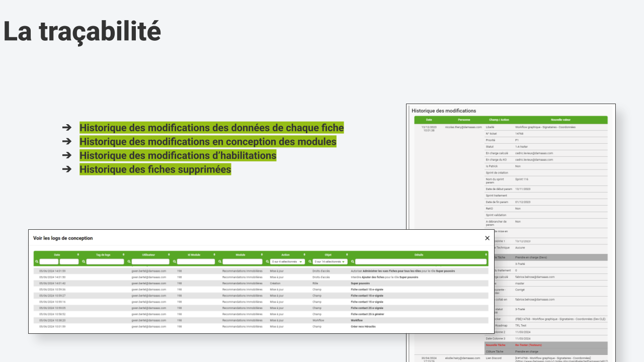Viewport: 644px width, 362px height.
Task: Sort logs using the Détails column arrows
Action: pyautogui.click(x=486, y=255)
